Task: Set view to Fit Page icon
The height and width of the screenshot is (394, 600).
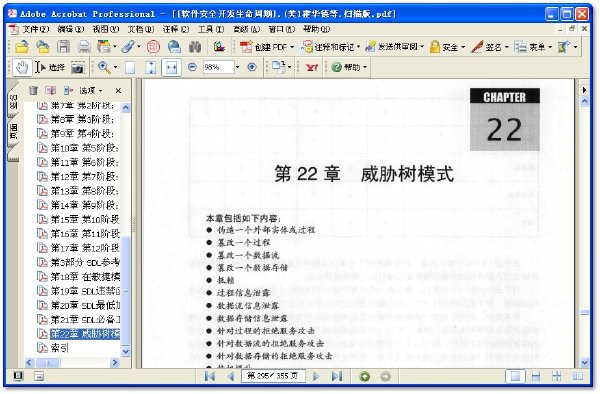Action: click(151, 68)
